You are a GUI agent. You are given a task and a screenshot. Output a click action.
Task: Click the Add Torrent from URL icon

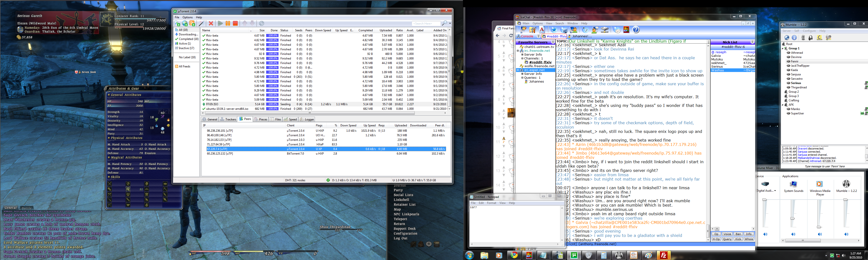pyautogui.click(x=185, y=23)
